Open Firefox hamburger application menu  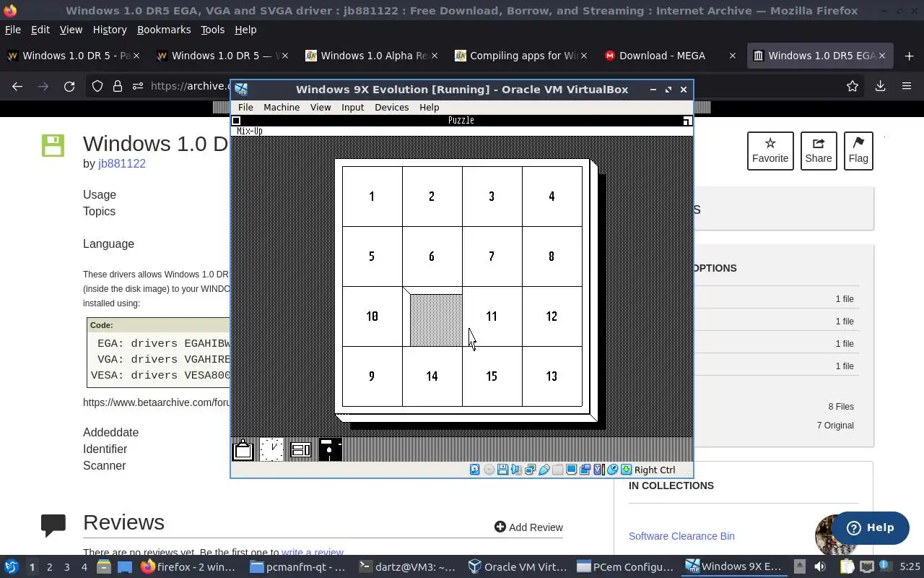907,86
